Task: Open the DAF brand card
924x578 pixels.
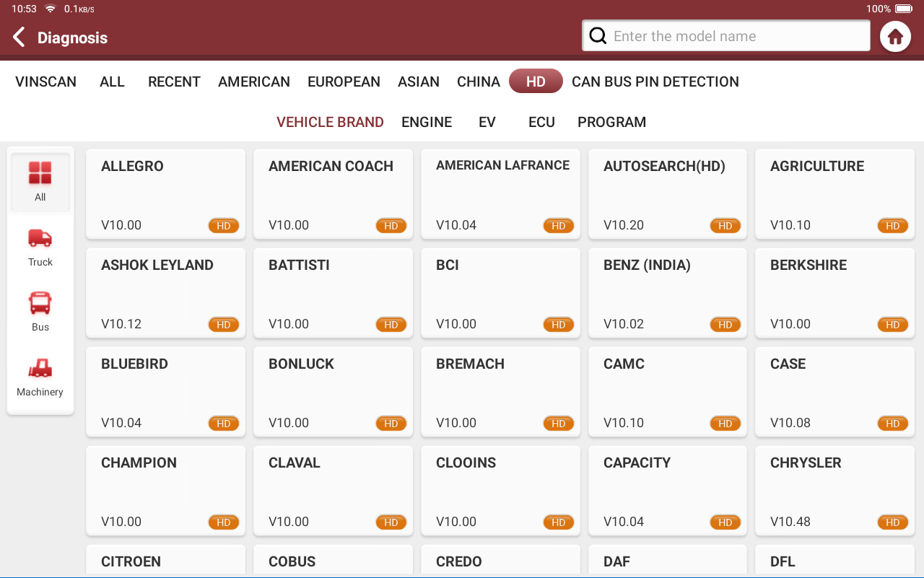Action: tap(668, 561)
